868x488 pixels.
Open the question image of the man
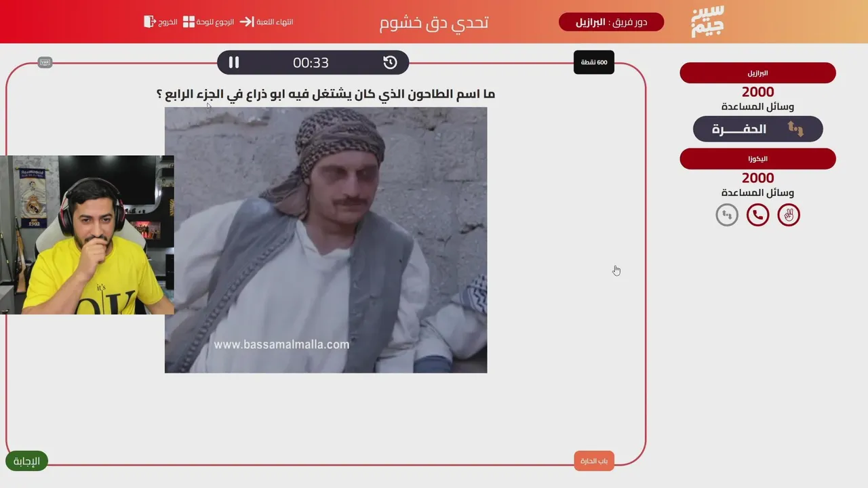click(325, 240)
